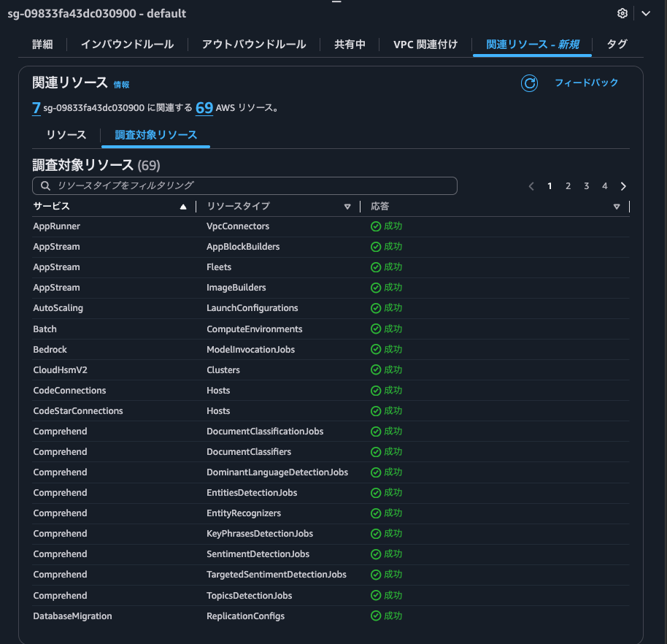This screenshot has height=644, width=667.
Task: Click the magnifier icon in the filter box
Action: pos(43,185)
